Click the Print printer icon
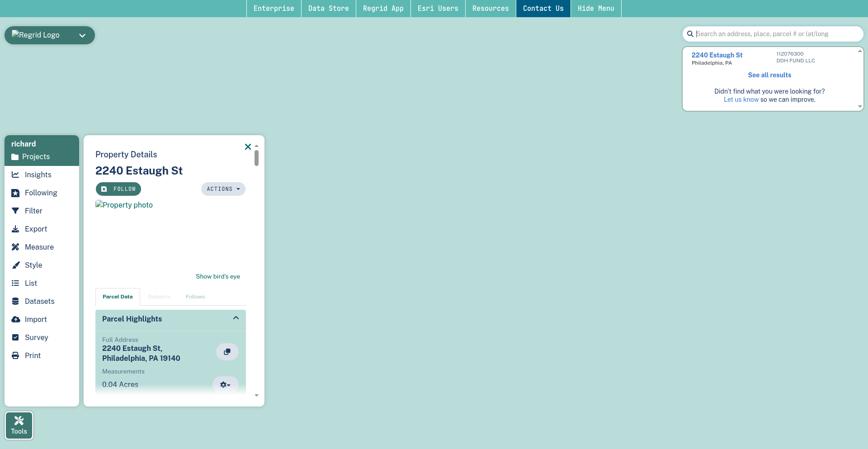Image resolution: width=868 pixels, height=449 pixels. coord(15,355)
